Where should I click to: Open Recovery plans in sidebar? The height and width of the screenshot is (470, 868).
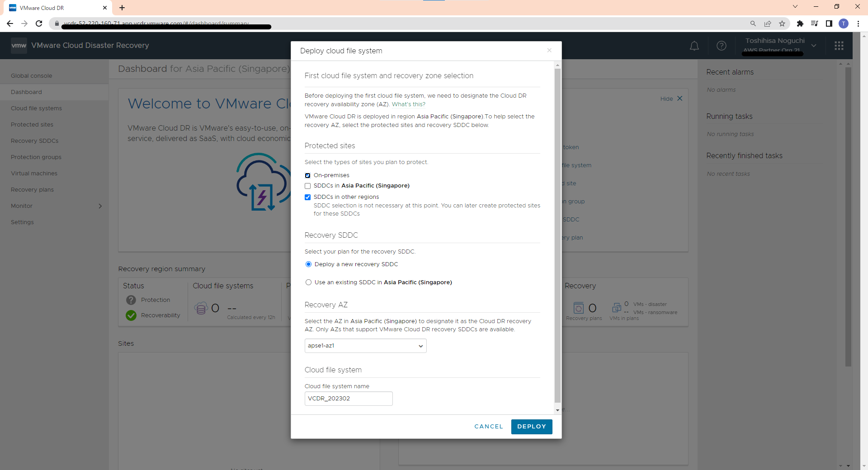(32, 190)
